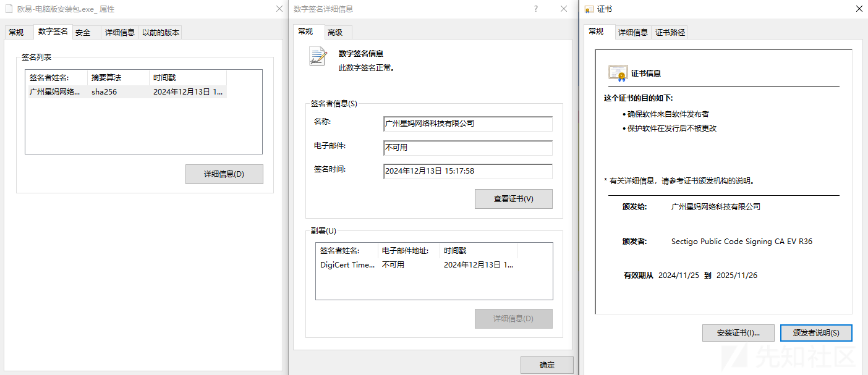Click the 电子邮件 field showing 不可用

(x=468, y=148)
